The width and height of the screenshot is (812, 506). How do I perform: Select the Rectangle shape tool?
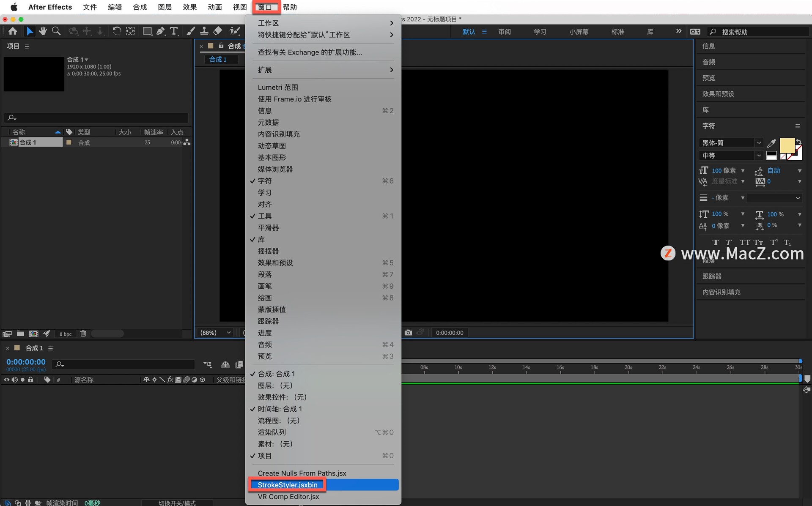point(147,31)
